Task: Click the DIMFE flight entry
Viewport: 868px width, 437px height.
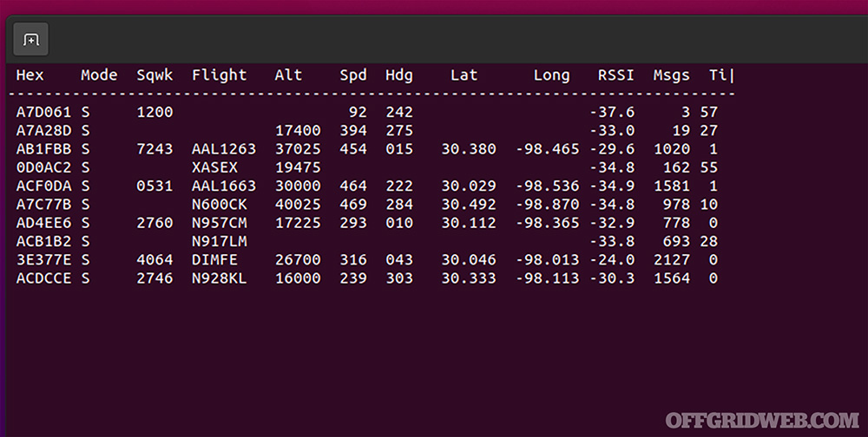Action: [x=214, y=260]
